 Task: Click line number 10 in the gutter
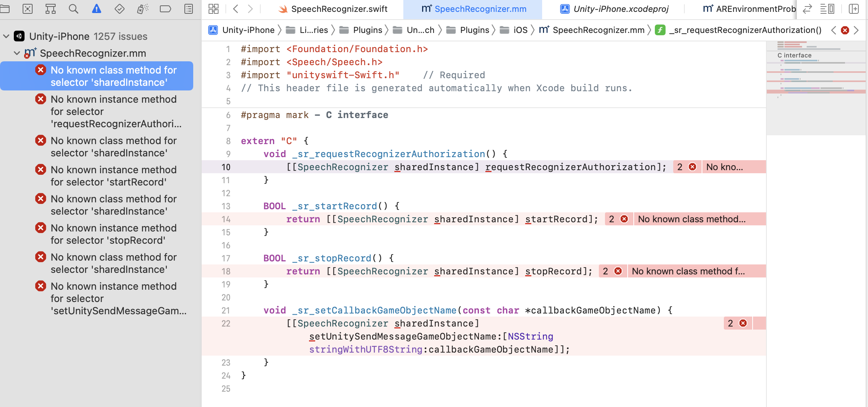[226, 167]
